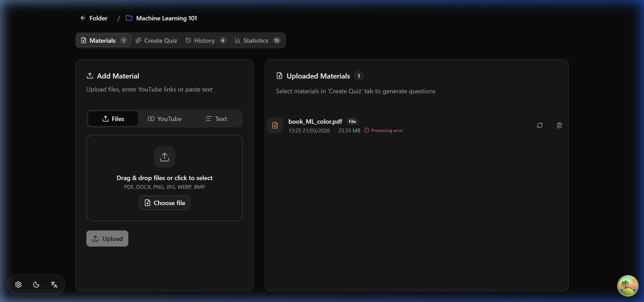Select the Files input mode
The image size is (644, 302).
coord(112,119)
